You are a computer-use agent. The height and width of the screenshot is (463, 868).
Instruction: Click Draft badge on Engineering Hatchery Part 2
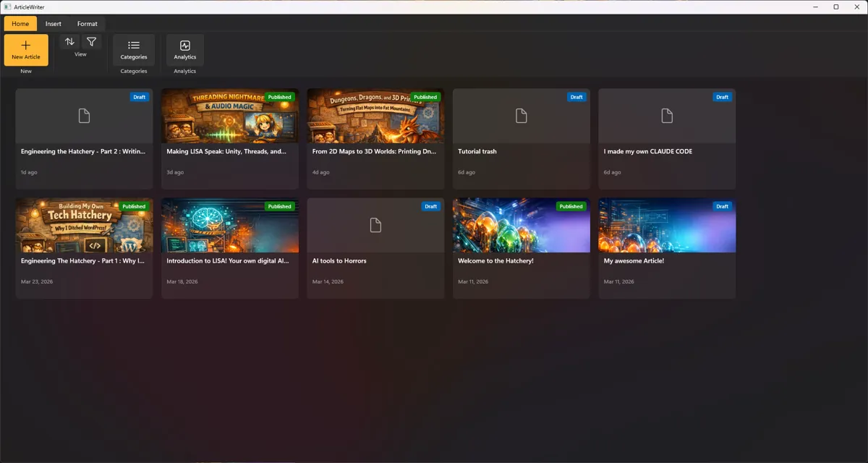click(x=140, y=97)
